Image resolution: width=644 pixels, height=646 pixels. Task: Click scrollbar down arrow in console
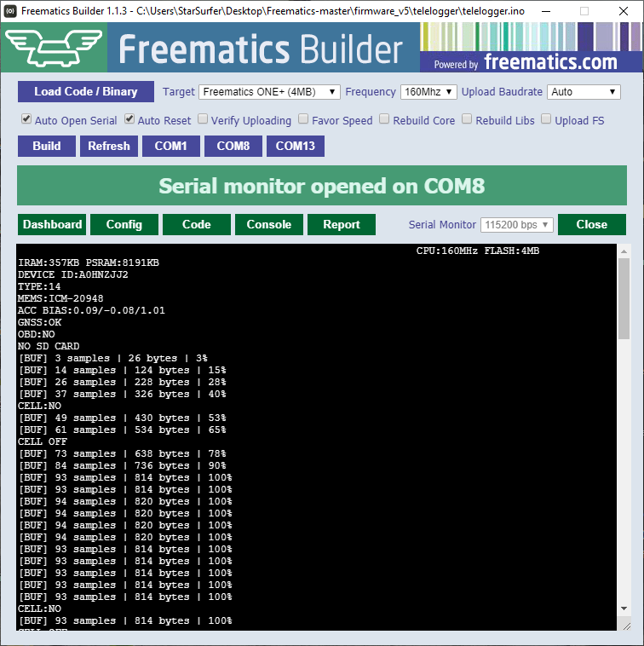tap(624, 609)
